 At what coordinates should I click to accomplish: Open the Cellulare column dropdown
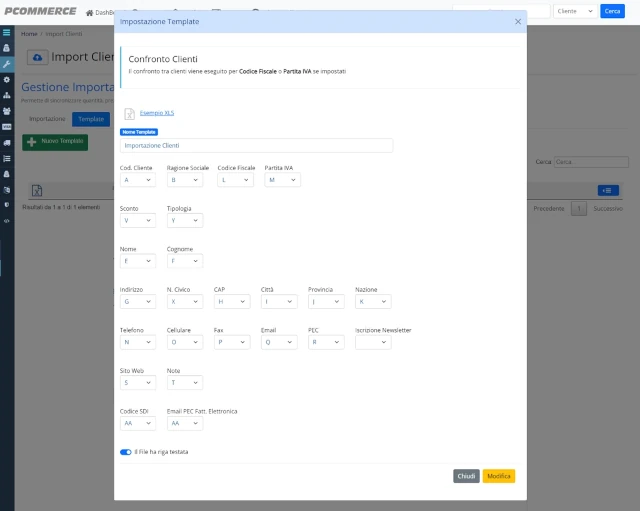[184, 342]
